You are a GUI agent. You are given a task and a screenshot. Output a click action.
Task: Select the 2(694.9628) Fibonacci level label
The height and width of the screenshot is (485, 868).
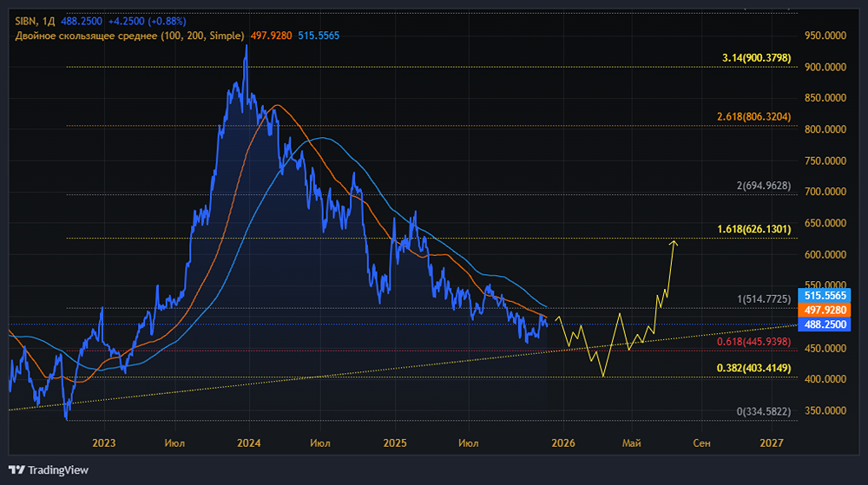[764, 186]
